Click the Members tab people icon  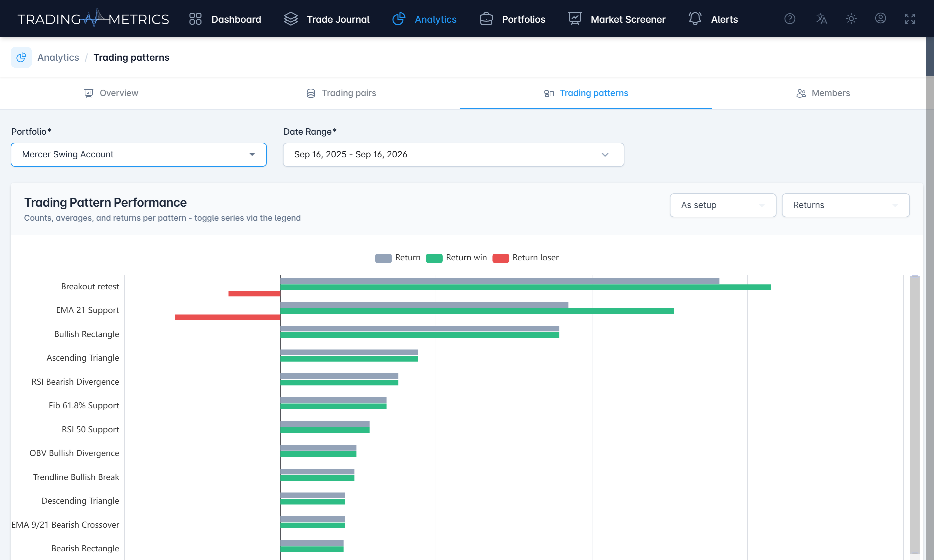point(801,93)
